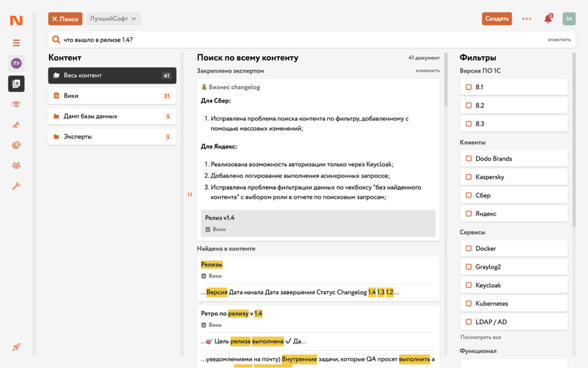Open the graduation cap learning section

16,105
